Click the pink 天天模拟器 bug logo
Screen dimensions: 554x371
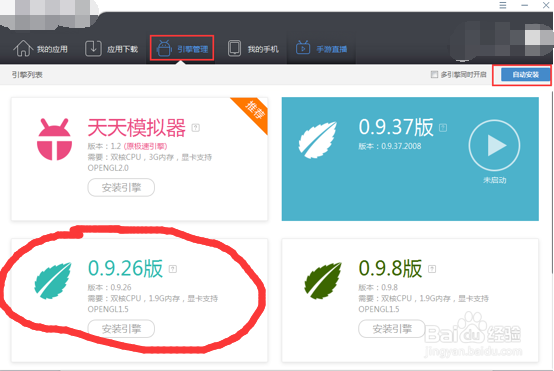(54, 139)
